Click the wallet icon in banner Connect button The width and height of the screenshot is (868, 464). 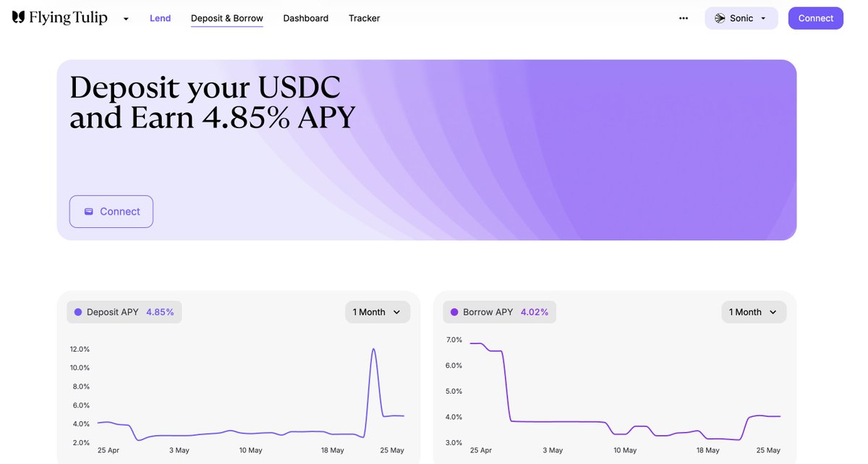[x=89, y=211]
